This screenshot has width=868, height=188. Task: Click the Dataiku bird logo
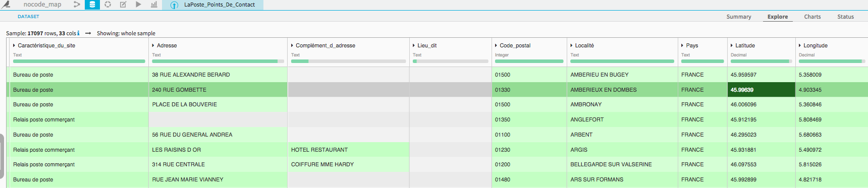(6, 5)
